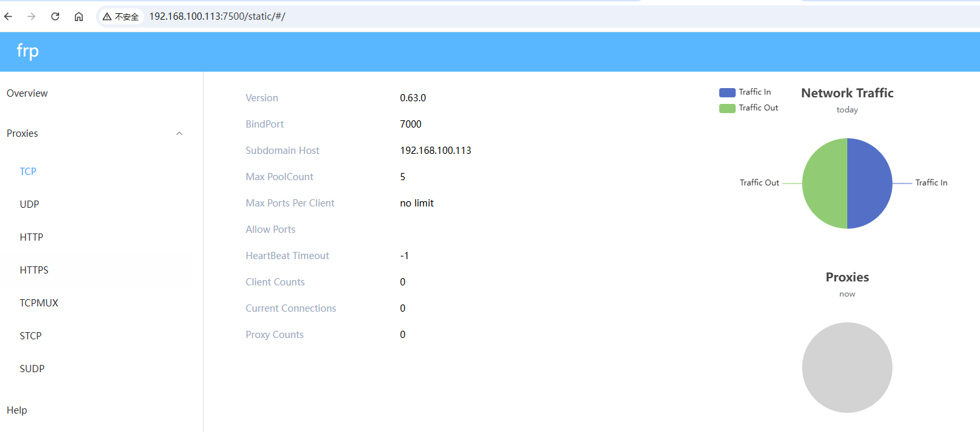Click the Traffic In pie label text
The width and height of the screenshot is (980, 434).
[931, 183]
